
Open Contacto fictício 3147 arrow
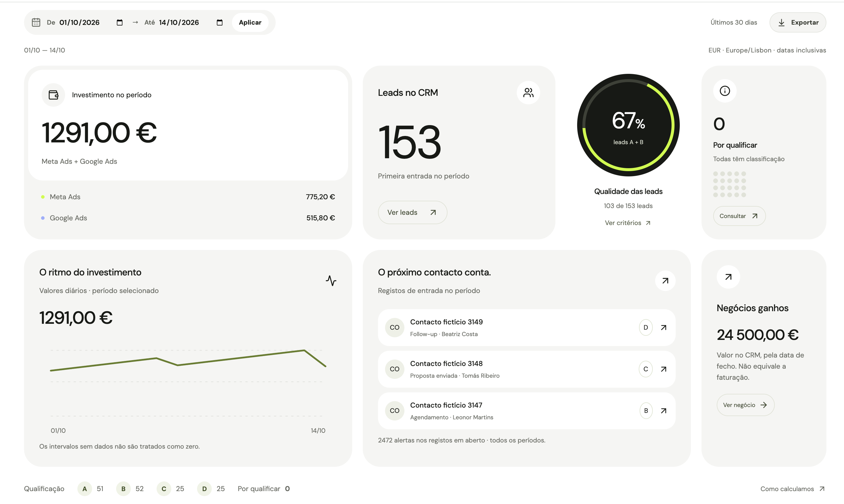664,411
